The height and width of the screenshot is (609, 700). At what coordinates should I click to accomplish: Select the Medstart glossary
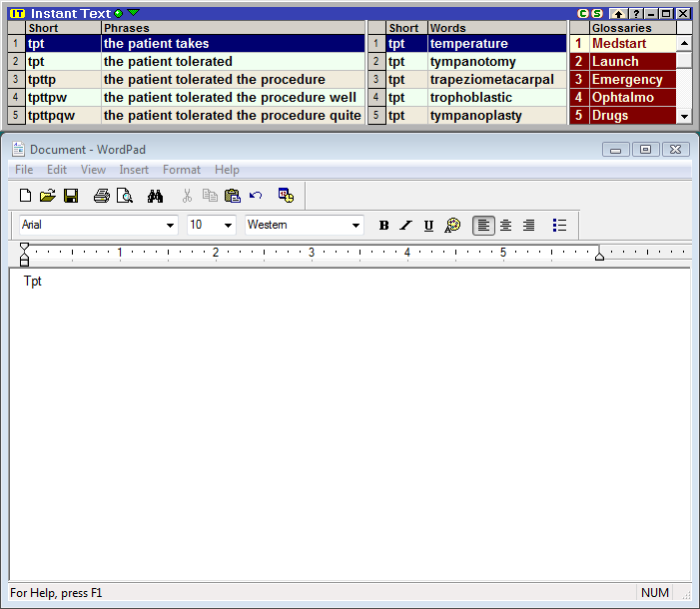coord(623,43)
